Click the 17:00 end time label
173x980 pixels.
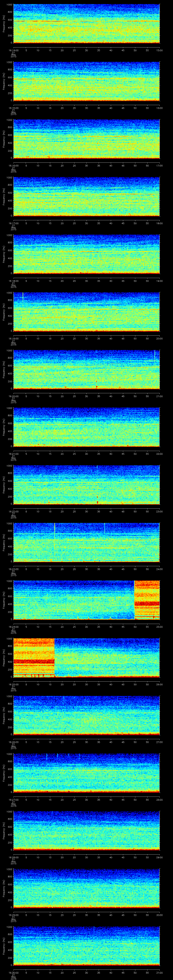pos(159,166)
